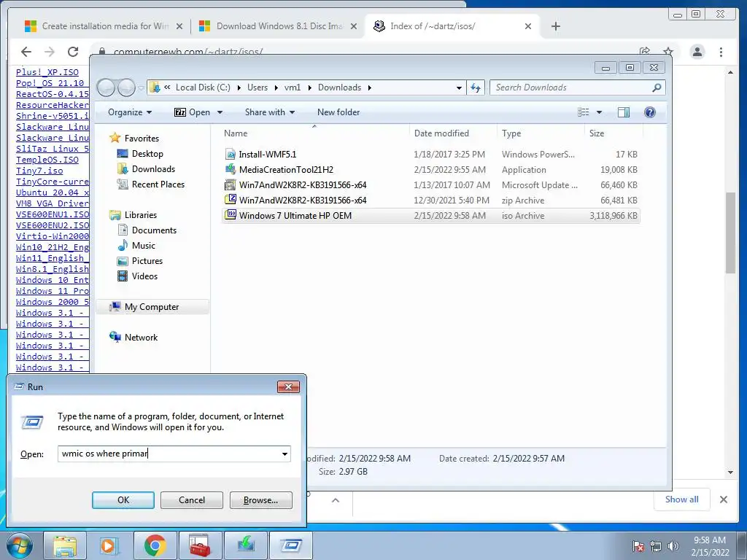Click OK in the Run dialog
The height and width of the screenshot is (560, 747).
[x=123, y=500]
